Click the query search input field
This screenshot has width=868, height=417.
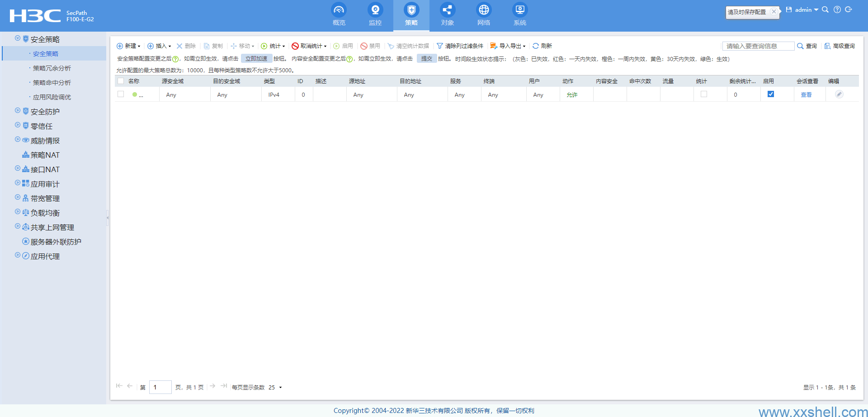tap(758, 46)
